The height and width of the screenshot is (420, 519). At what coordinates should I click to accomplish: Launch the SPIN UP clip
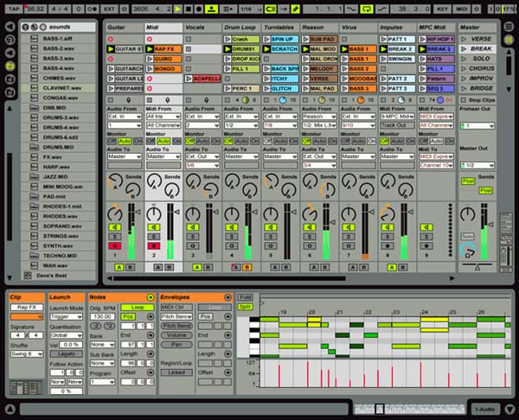[x=280, y=39]
